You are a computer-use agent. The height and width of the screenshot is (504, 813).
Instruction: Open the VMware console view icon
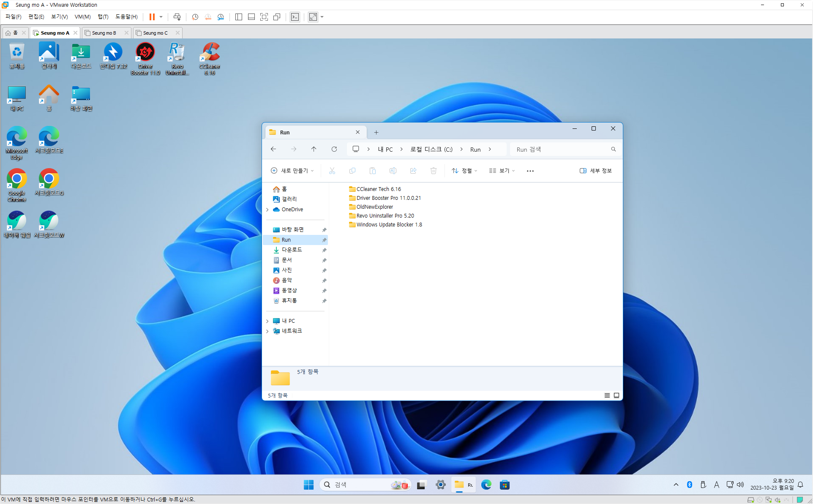click(x=295, y=17)
